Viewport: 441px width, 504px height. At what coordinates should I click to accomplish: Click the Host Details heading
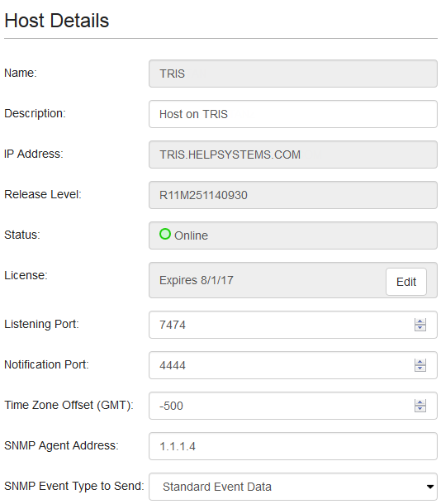pos(56,21)
